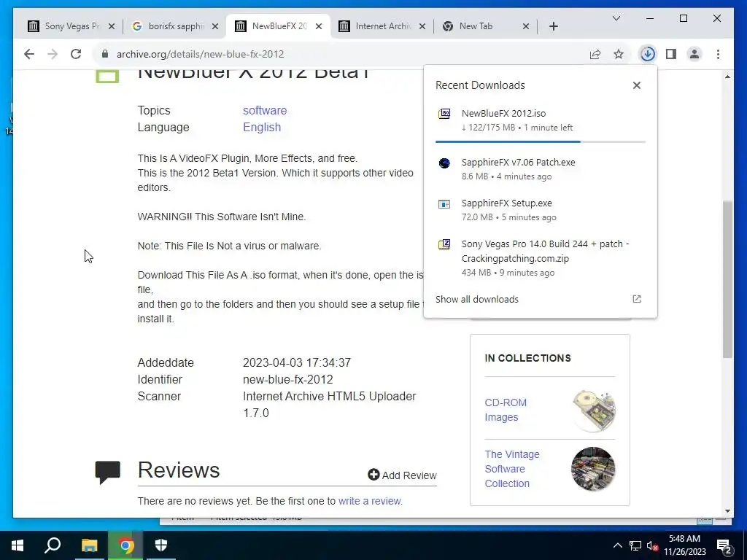Click the NewBlueFX 2012.iso file icon
Viewport: 747px width, 560px height.
pyautogui.click(x=444, y=114)
